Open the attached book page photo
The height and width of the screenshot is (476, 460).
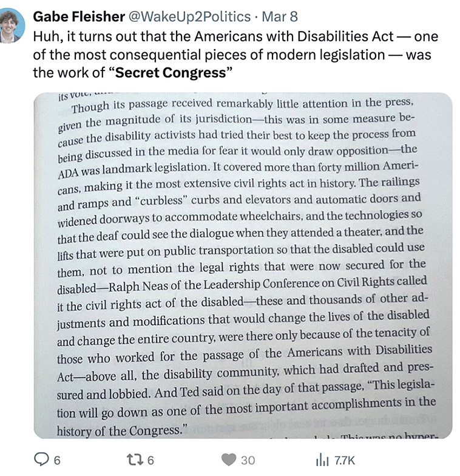point(243,265)
